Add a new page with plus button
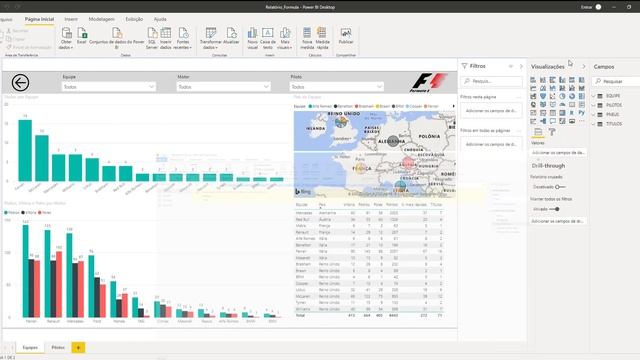 coord(78,347)
